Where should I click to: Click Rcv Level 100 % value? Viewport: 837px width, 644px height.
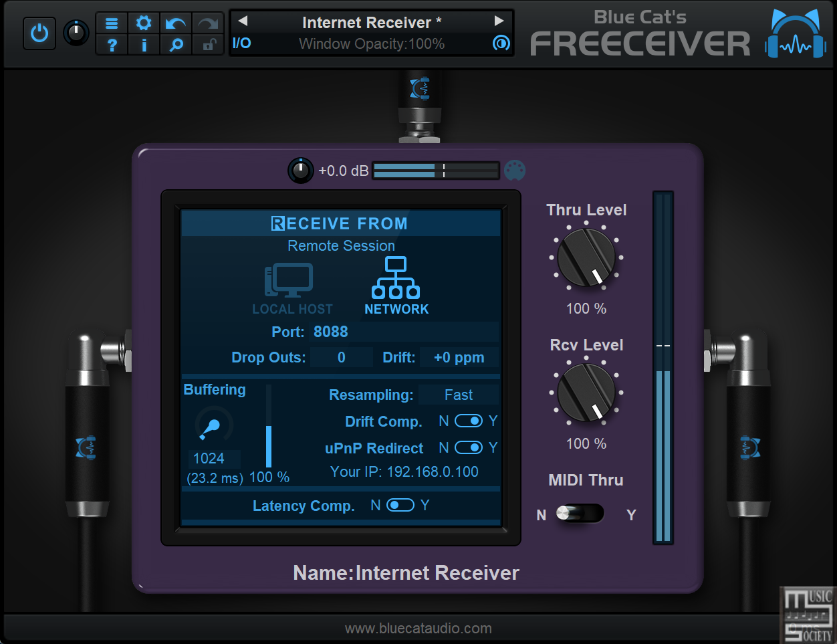click(586, 443)
